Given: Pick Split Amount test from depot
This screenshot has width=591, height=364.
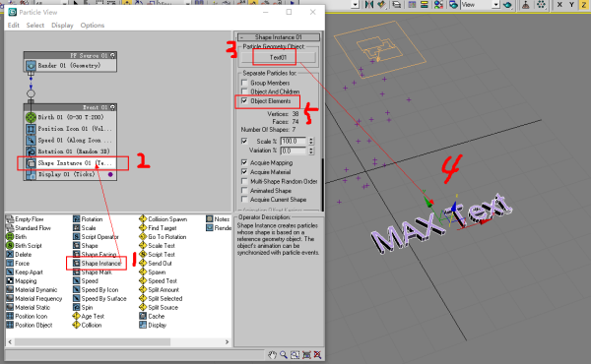Looking at the screenshot, I should tap(159, 289).
